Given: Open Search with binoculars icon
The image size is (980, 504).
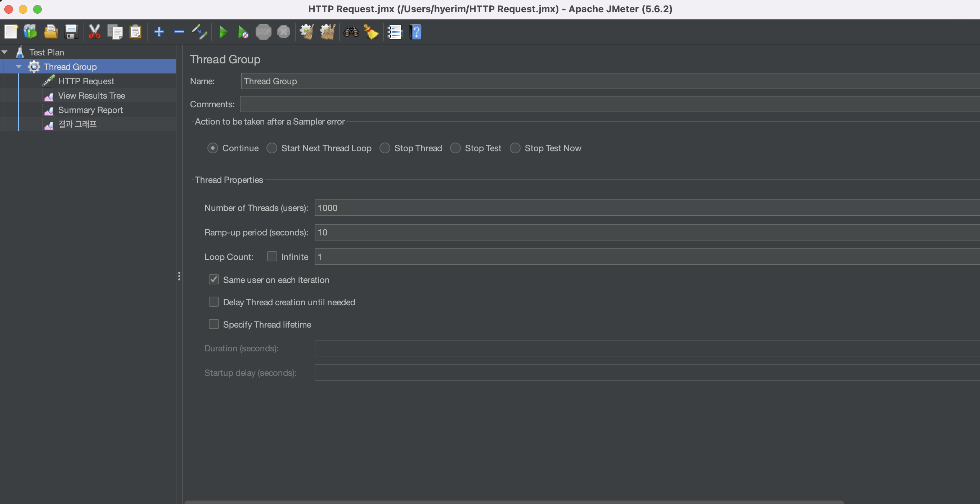Looking at the screenshot, I should pos(351,32).
